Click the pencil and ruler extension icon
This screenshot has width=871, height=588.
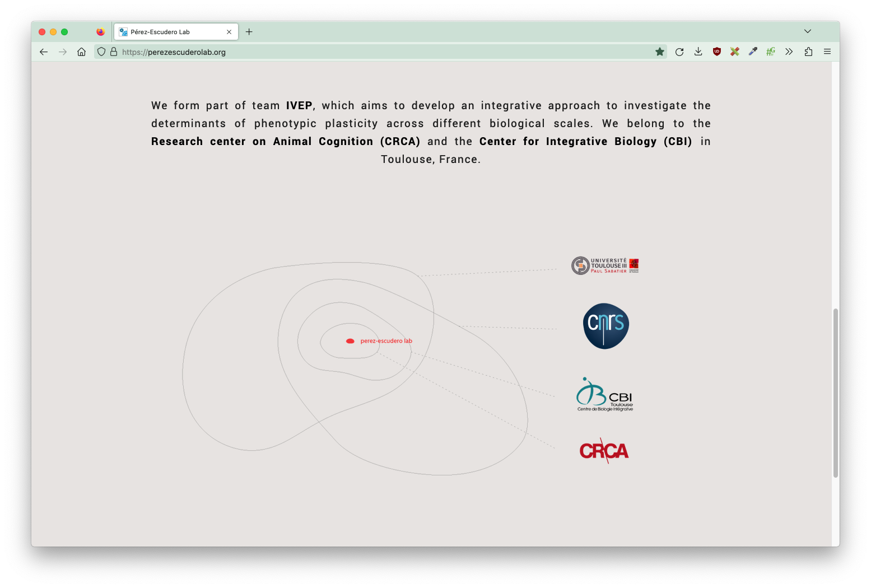[735, 52]
